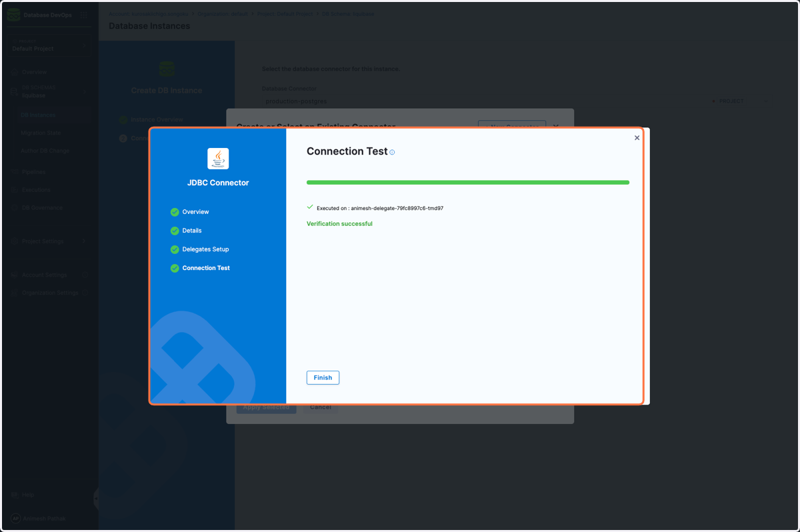The height and width of the screenshot is (532, 800).
Task: Open DB Instances in sidebar
Action: pos(39,115)
